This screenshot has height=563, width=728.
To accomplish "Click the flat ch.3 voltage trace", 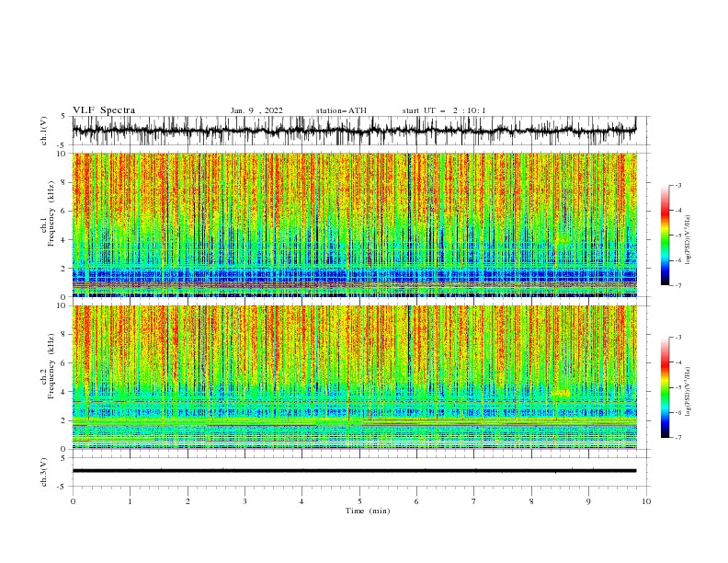I will click(354, 471).
